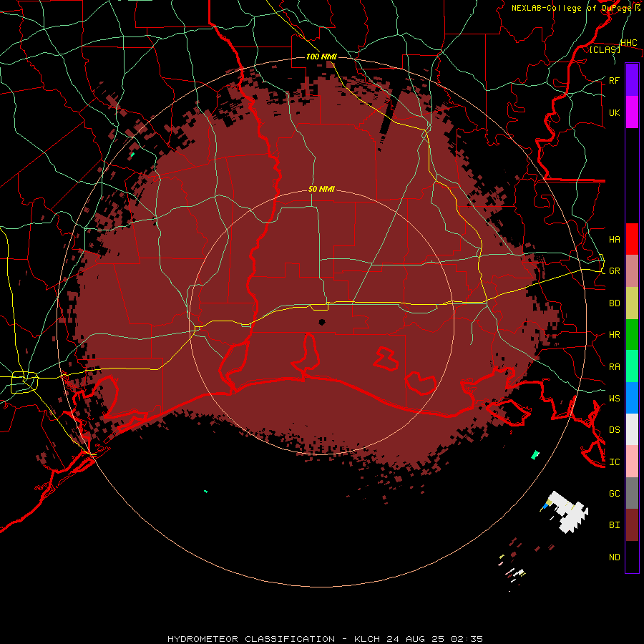Screen dimensions: 644x644
Task: Click the BI legend label
Action: coord(615,525)
